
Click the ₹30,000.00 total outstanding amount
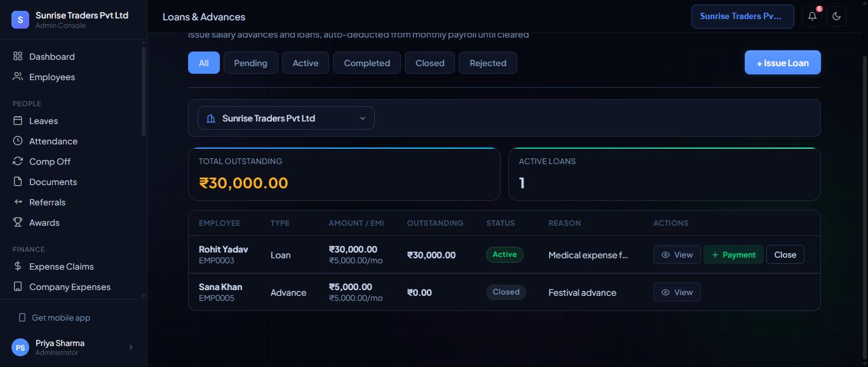(244, 183)
